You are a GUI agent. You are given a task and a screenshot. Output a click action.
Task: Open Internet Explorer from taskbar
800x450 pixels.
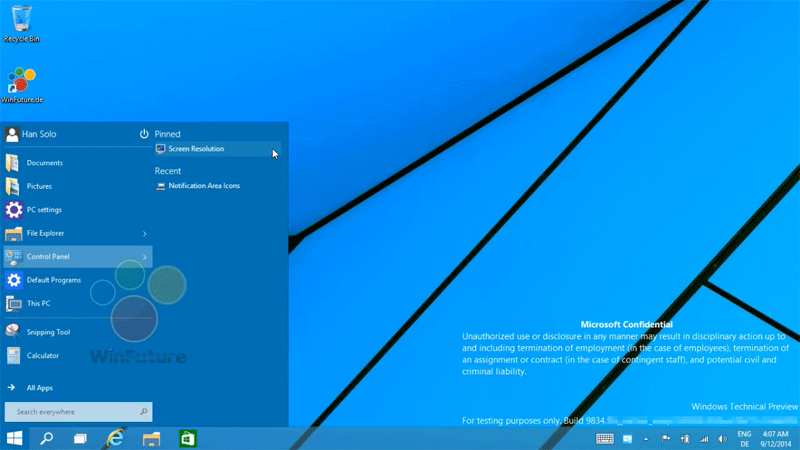(115, 438)
